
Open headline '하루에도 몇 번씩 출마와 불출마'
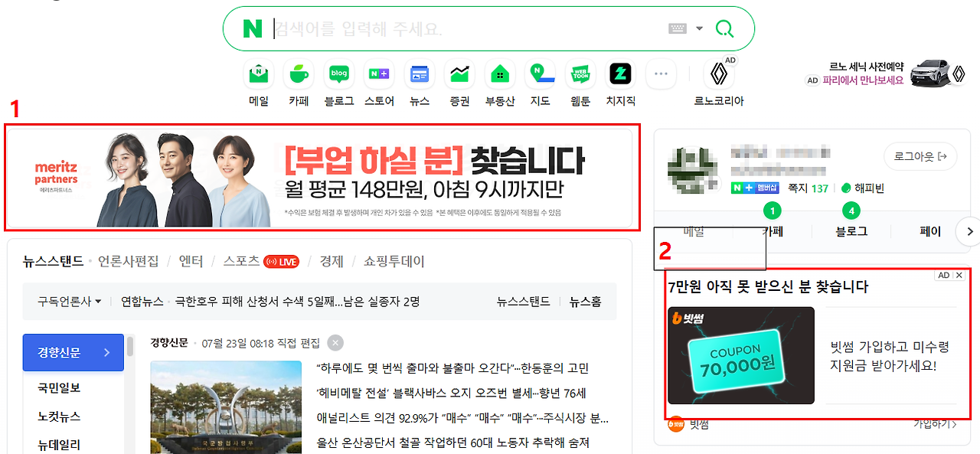pyautogui.click(x=452, y=369)
